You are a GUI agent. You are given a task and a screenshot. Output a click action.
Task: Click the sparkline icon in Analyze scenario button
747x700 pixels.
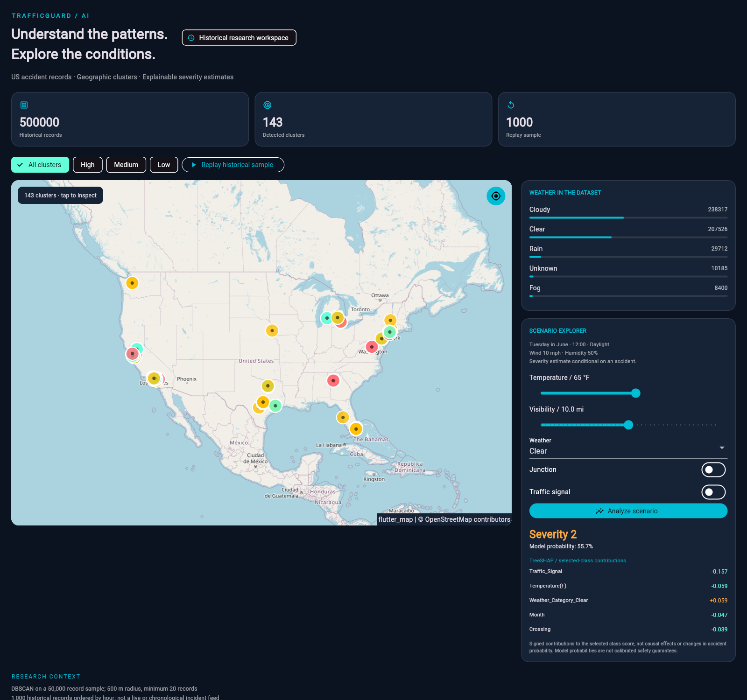coord(599,511)
